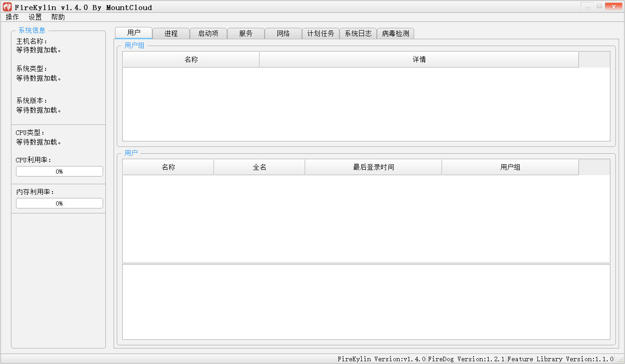
Task: Click the CPU类型 label
Action: click(31, 133)
